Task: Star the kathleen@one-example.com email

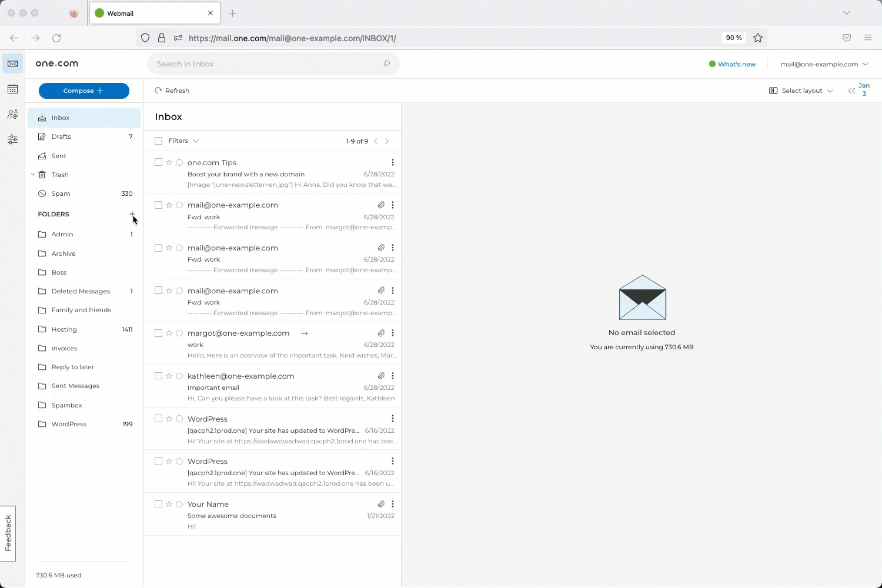Action: (169, 376)
